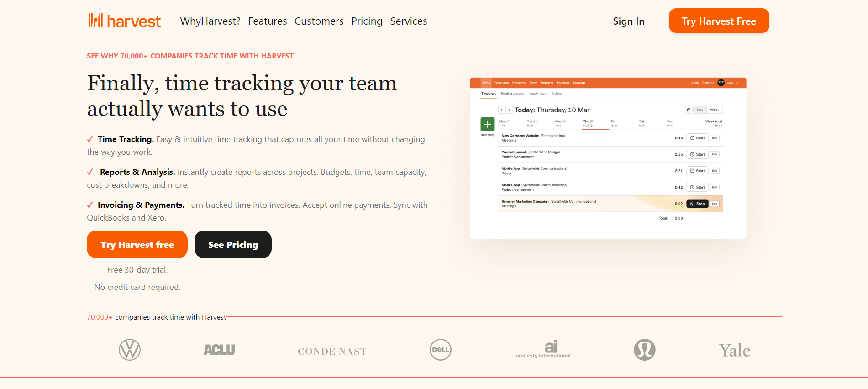868x389 pixels.
Task: Open the Features menu item
Action: pyautogui.click(x=268, y=21)
